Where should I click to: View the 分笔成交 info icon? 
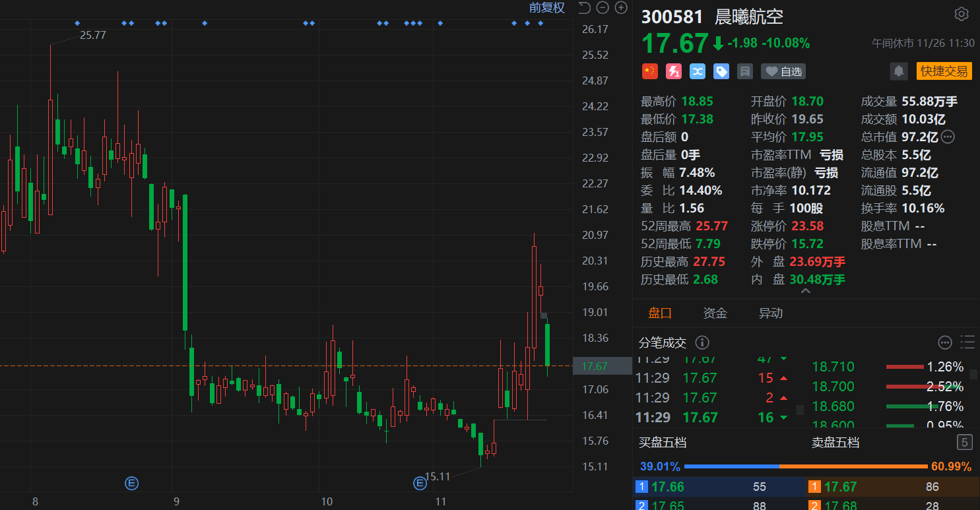click(x=702, y=342)
